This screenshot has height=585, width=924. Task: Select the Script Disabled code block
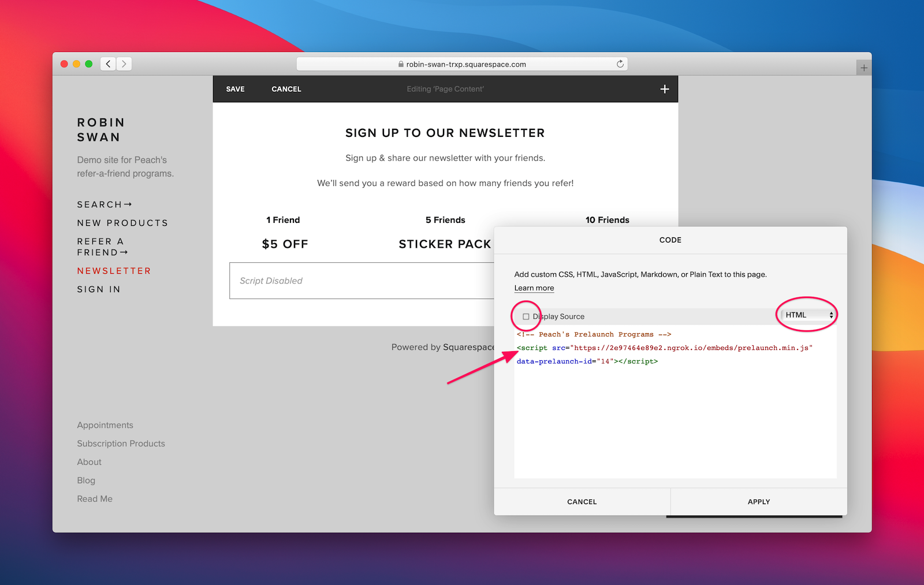362,281
